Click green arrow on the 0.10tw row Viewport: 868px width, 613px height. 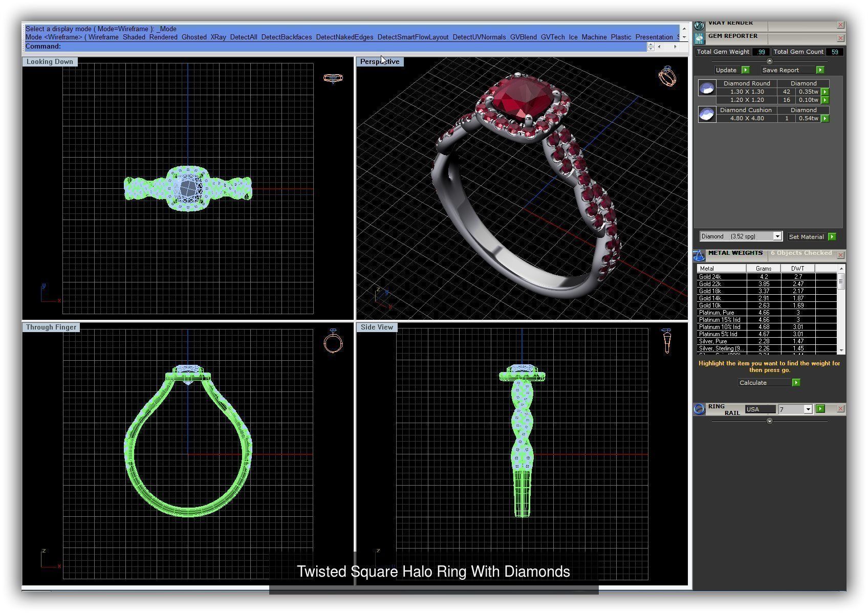click(824, 100)
